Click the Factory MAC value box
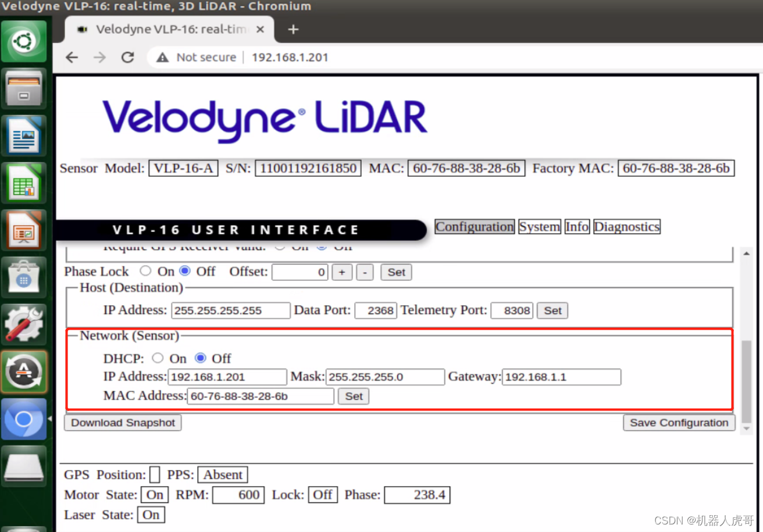The width and height of the screenshot is (763, 532). tap(676, 169)
